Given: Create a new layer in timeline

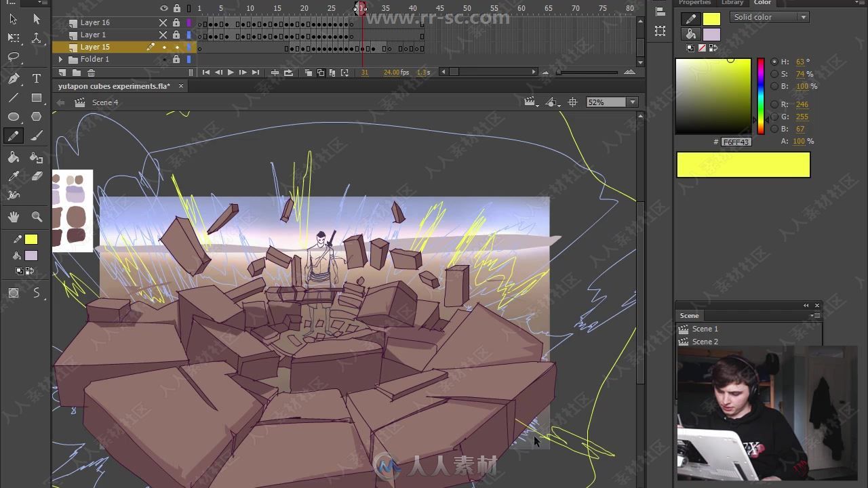Looking at the screenshot, I should [62, 73].
